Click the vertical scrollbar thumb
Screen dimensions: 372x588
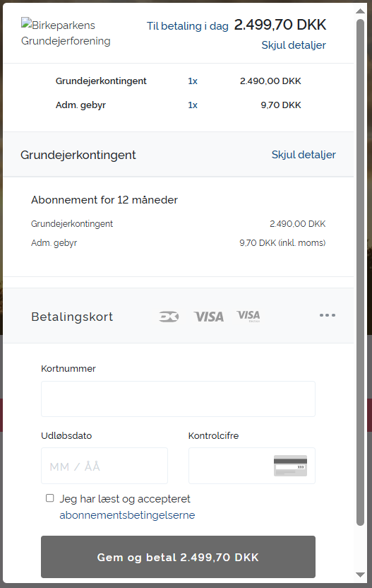pyautogui.click(x=361, y=272)
